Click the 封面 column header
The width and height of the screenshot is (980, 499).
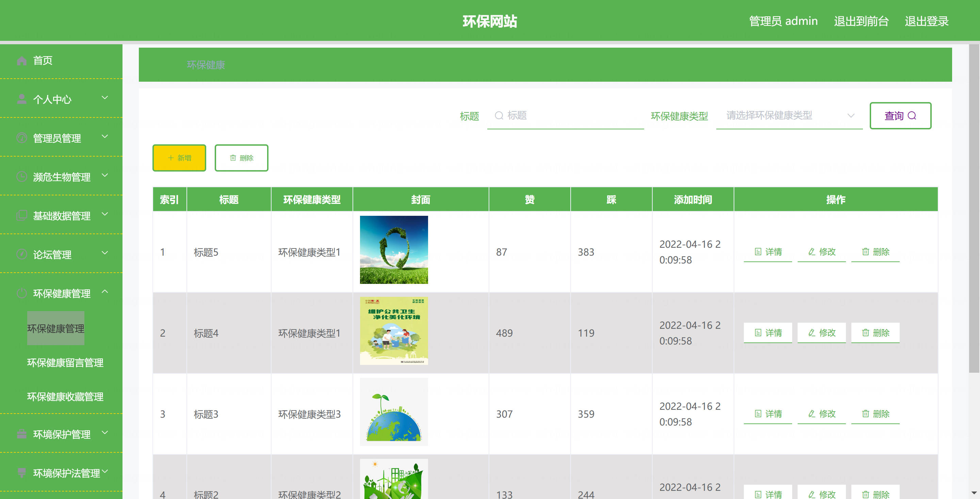coord(421,199)
